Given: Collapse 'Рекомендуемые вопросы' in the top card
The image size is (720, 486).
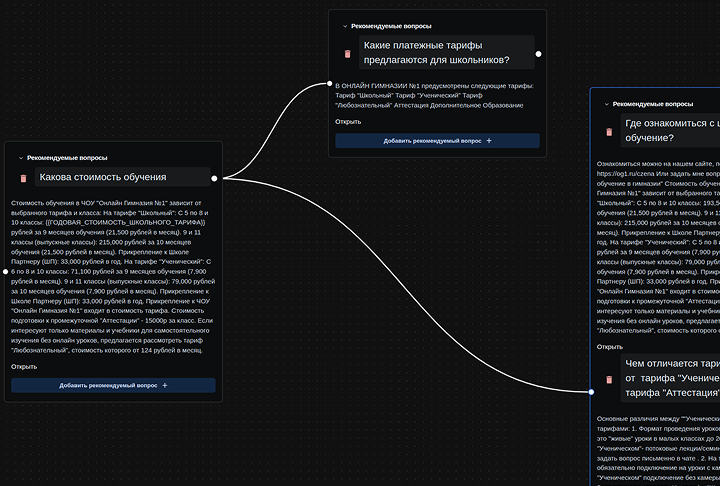Looking at the screenshot, I should click(345, 26).
